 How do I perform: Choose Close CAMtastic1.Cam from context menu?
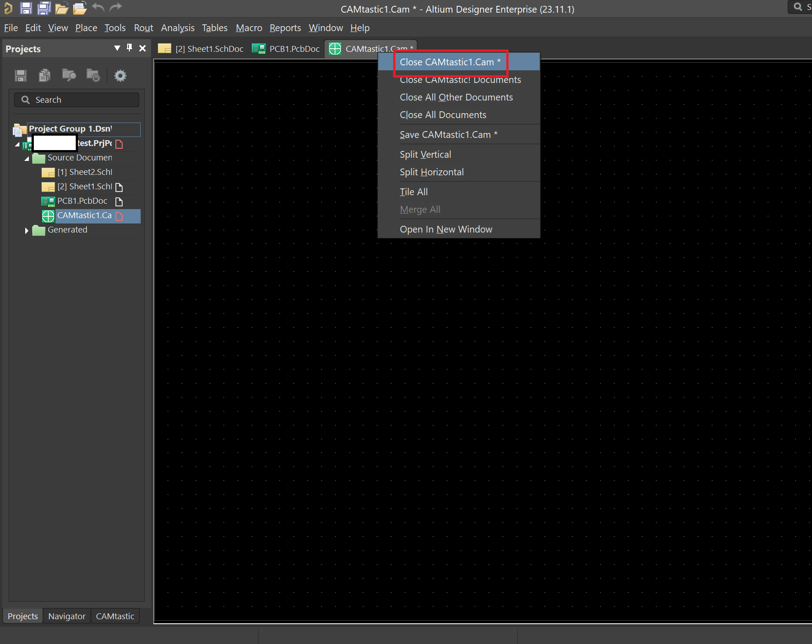pos(450,62)
